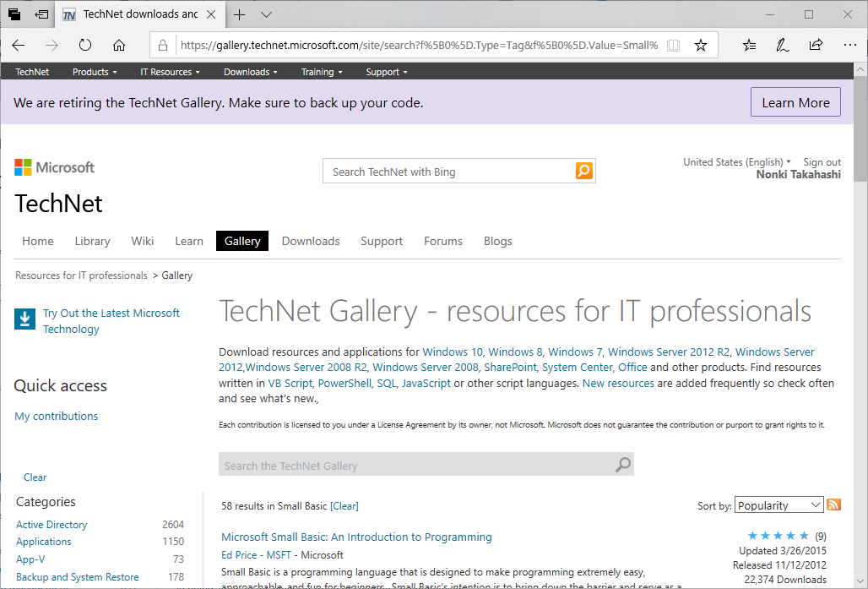Switch to the Forums section
Screen dimensions: 868x589
(442, 241)
